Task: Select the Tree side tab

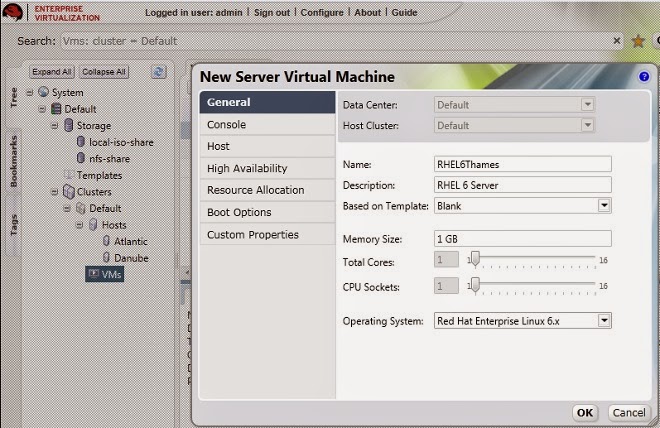Action: (x=13, y=97)
